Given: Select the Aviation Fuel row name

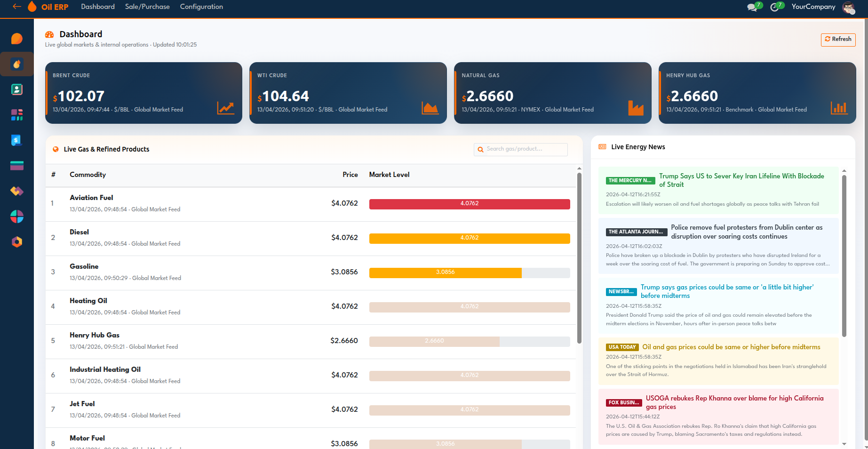Looking at the screenshot, I should 91,198.
